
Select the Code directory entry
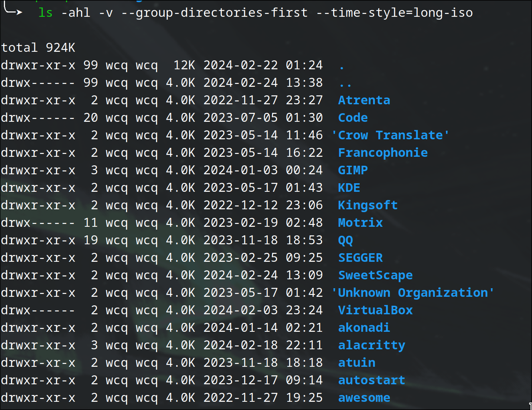pos(353,117)
